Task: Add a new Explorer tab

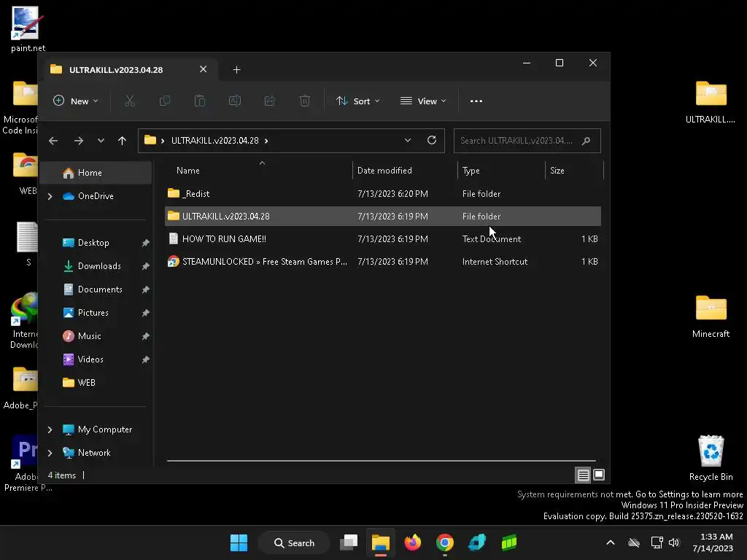Action: pyautogui.click(x=236, y=70)
